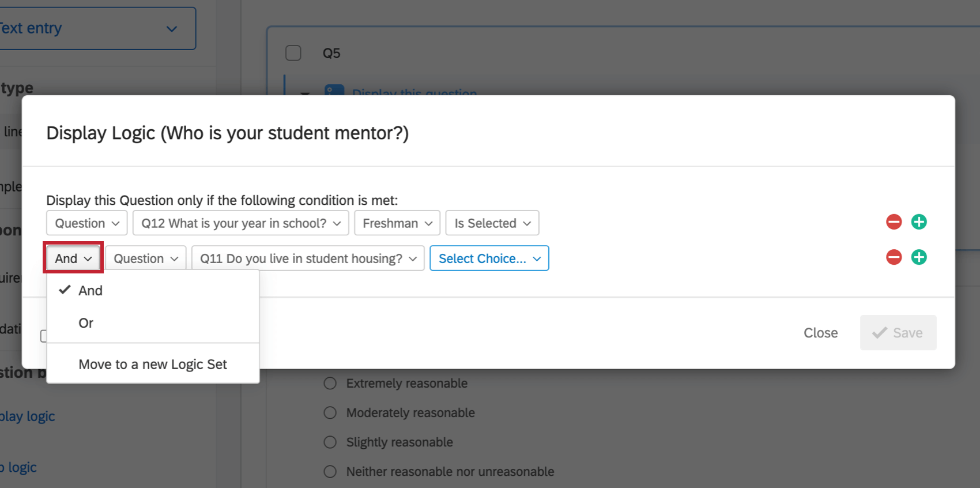
Task: Select the Q5 question checkbox
Action: [293, 53]
